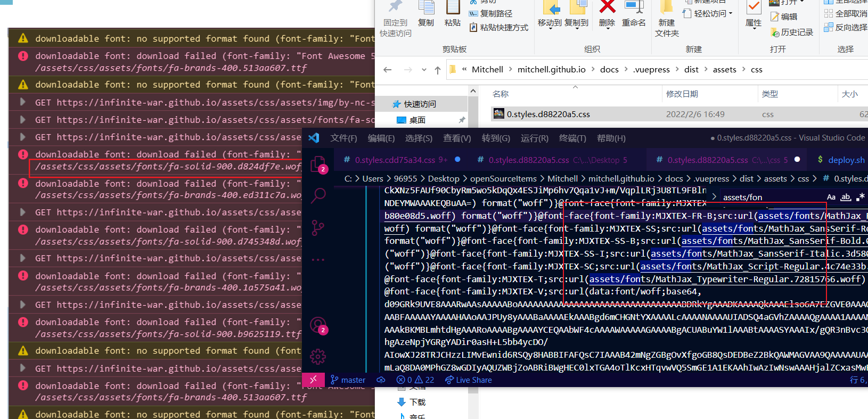
Task: Select the 0.styles.d88220a5.css file in Explorer
Action: pos(548,114)
